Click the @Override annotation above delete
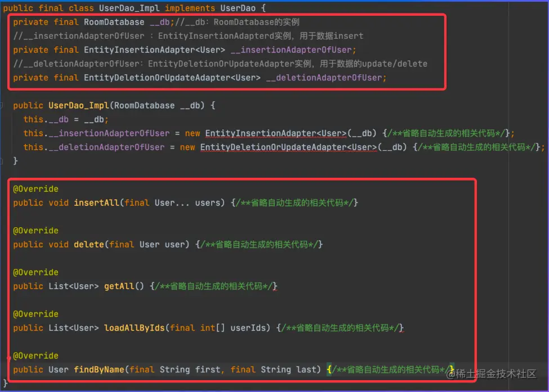Screen dimensions: 549x392 (35, 231)
